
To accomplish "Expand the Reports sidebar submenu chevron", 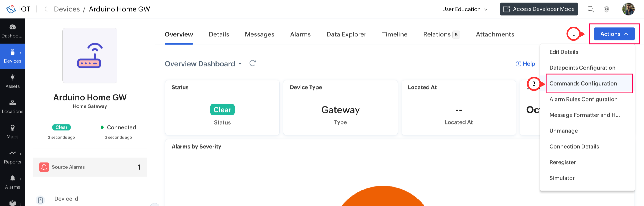I will coord(20,154).
